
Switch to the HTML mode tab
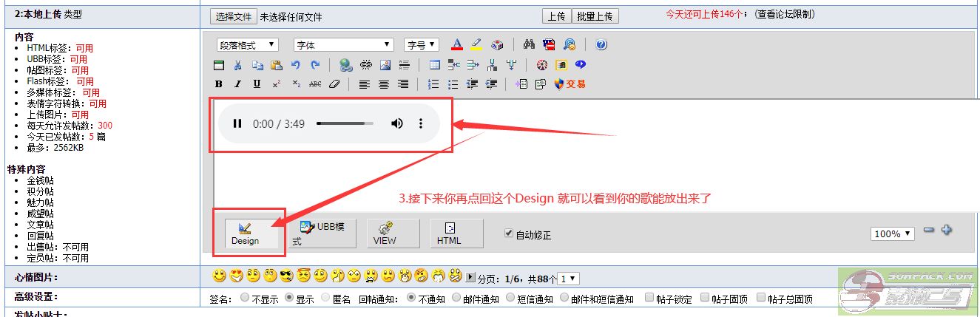[x=448, y=234]
